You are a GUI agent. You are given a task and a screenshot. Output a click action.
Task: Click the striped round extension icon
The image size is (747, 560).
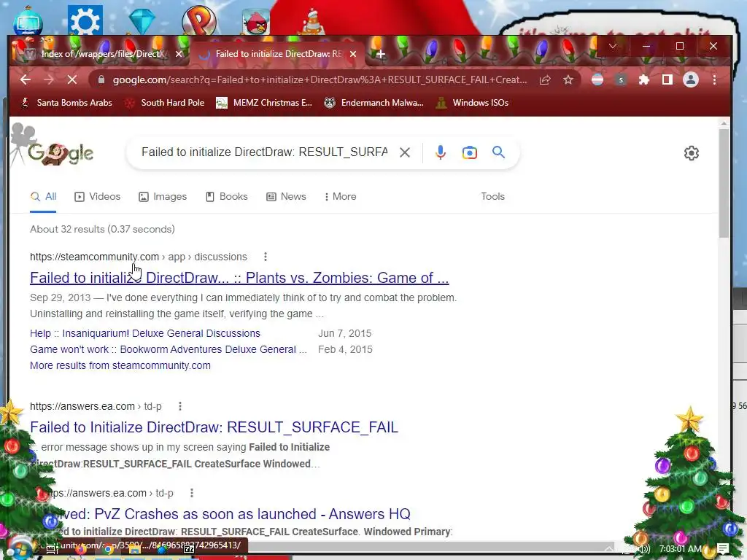(x=597, y=79)
